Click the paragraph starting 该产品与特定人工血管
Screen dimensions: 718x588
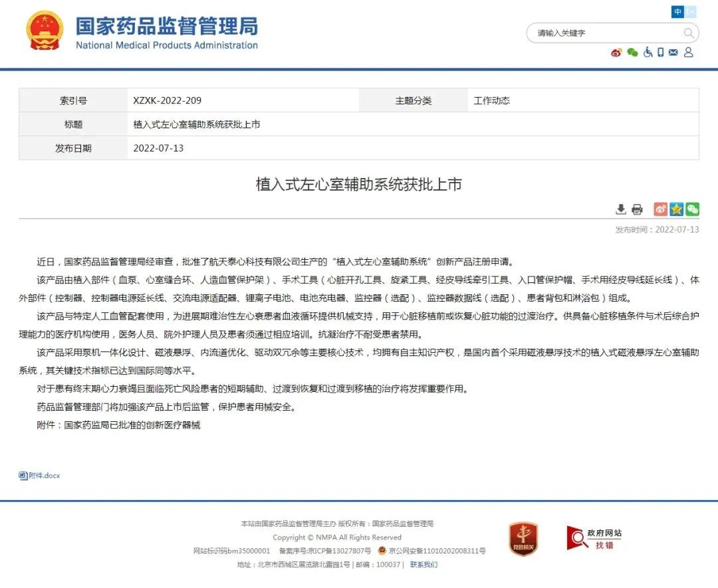(x=359, y=326)
